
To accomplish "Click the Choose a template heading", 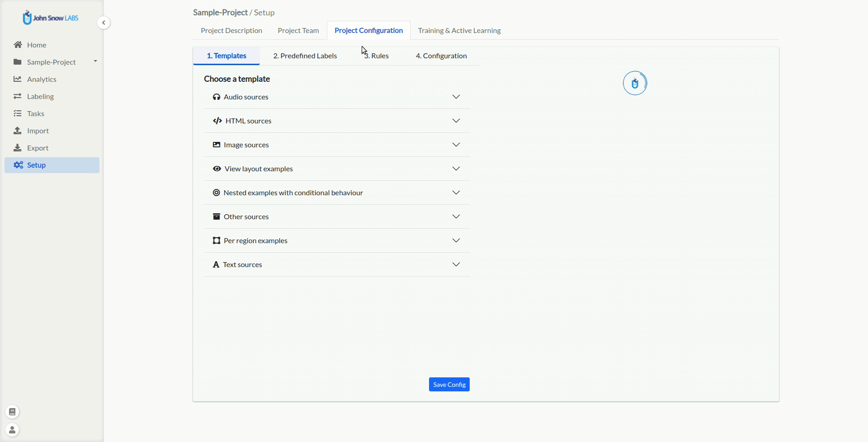I will (237, 79).
